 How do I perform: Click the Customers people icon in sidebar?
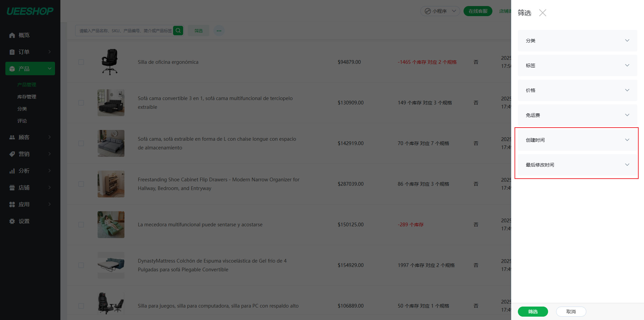click(12, 137)
